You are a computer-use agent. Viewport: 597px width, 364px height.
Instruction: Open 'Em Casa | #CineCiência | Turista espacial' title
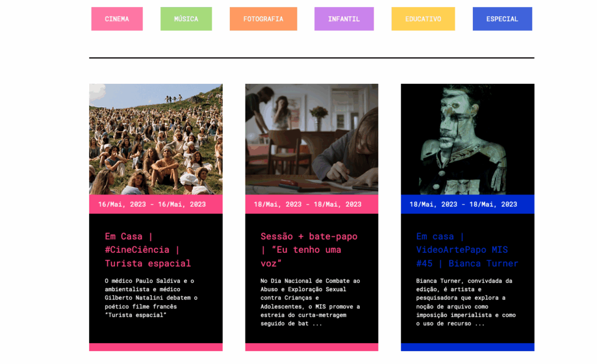148,249
